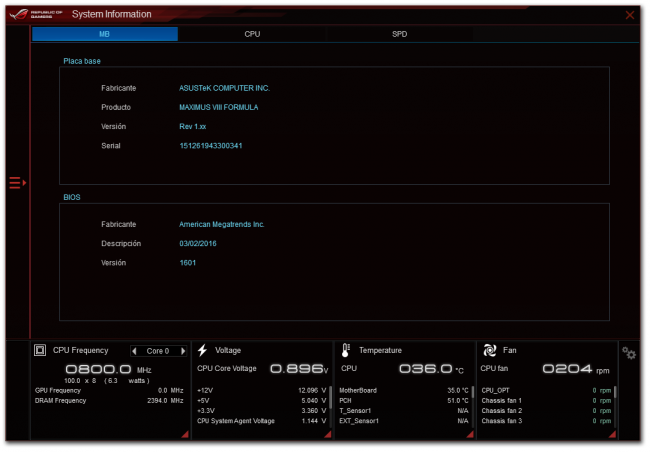Click the Fan icon
This screenshot has width=650, height=452.
pos(489,351)
